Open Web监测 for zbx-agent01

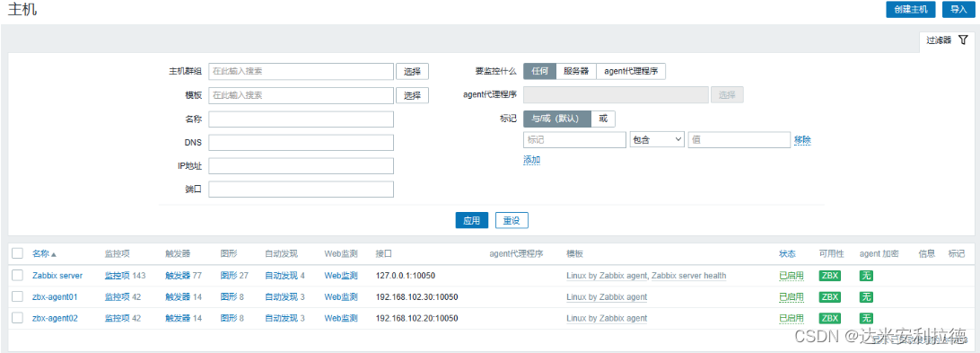click(341, 296)
